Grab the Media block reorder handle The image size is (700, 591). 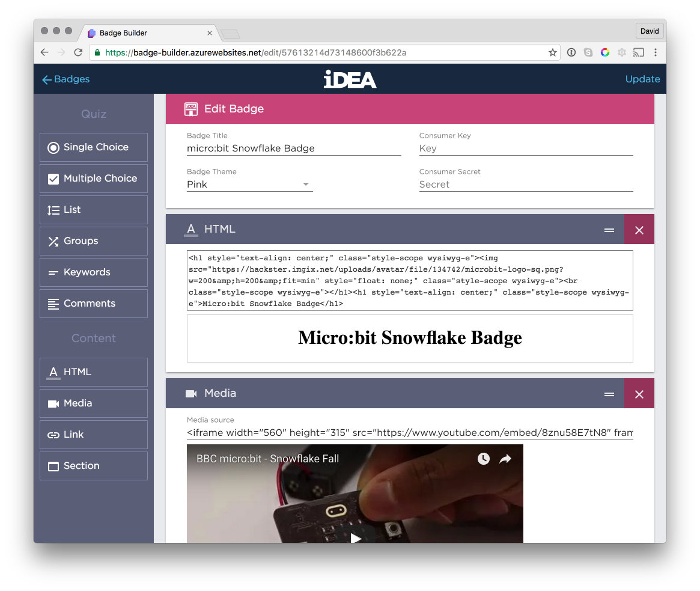(x=609, y=394)
